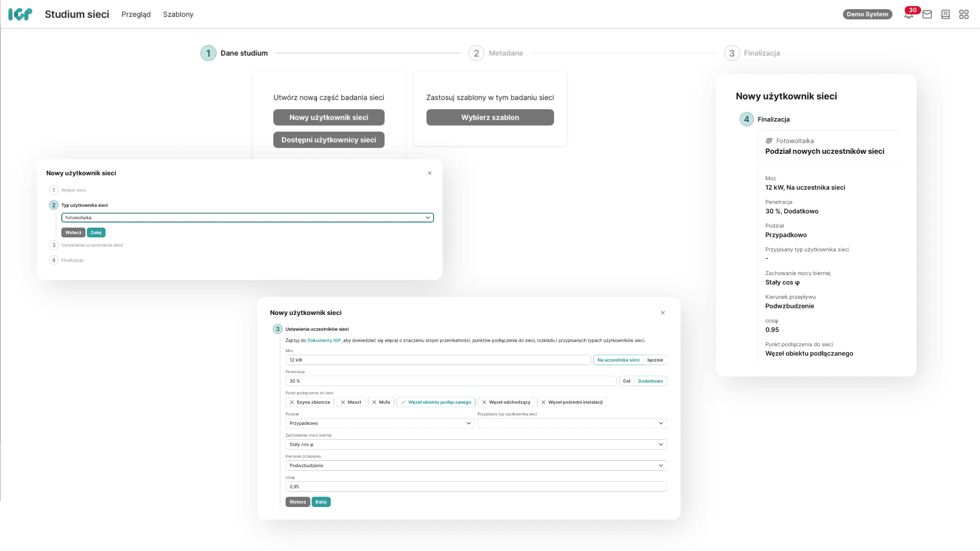Image resolution: width=980 pixels, height=551 pixels.
Task: Open the mail envelope icon
Action: point(927,15)
